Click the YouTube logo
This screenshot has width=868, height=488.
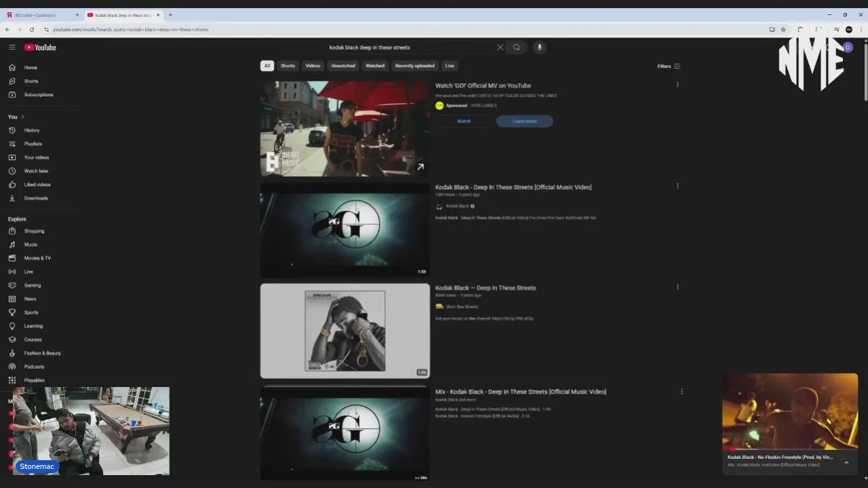coord(40,47)
